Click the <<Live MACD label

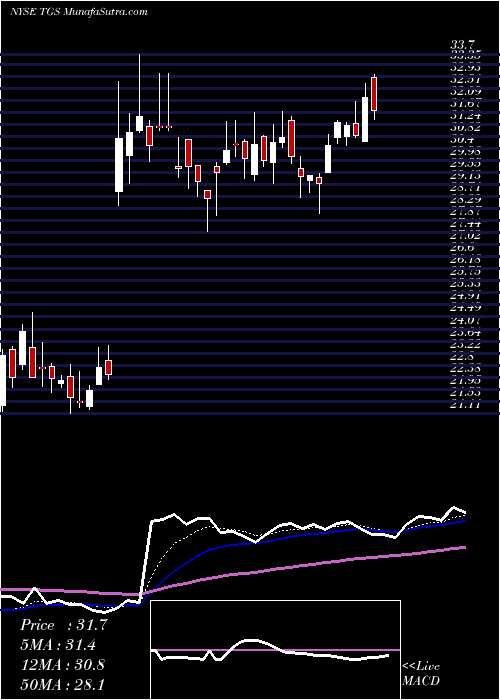421,674
